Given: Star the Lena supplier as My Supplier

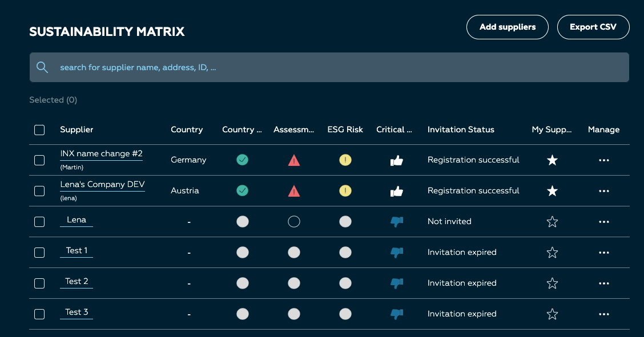Looking at the screenshot, I should pyautogui.click(x=552, y=222).
